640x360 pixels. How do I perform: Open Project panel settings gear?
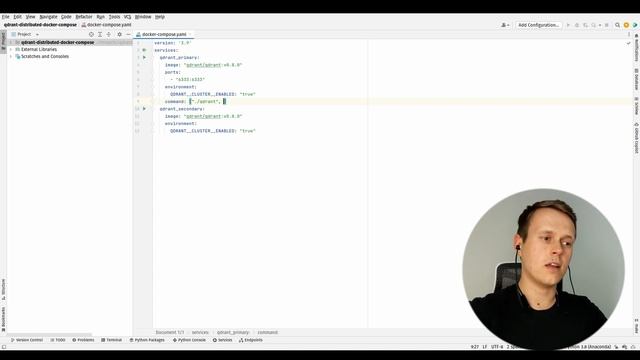[119, 34]
